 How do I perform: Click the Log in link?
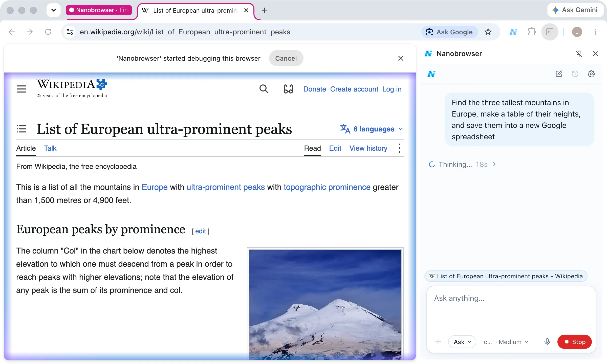click(x=392, y=89)
